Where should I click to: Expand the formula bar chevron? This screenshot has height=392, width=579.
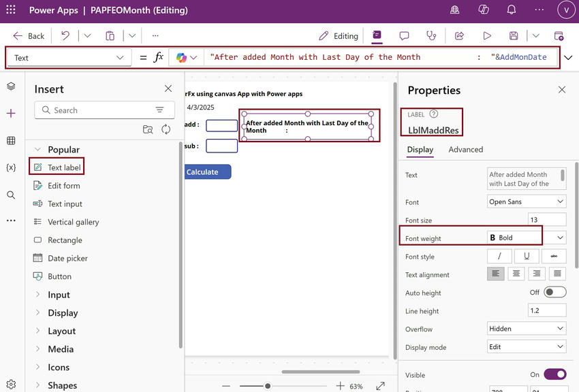tap(568, 58)
